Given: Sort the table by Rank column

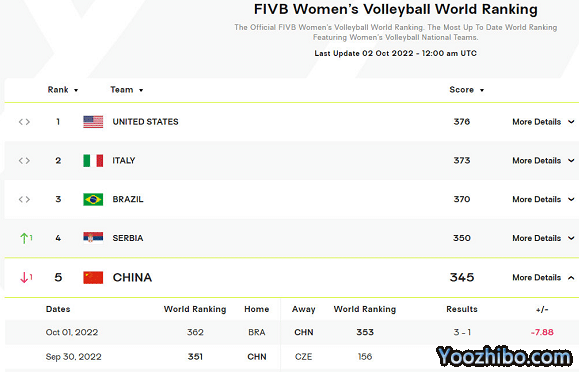Looking at the screenshot, I should (63, 90).
